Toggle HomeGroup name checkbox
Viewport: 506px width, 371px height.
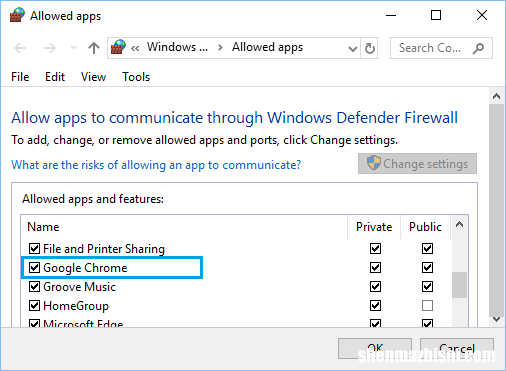click(34, 305)
